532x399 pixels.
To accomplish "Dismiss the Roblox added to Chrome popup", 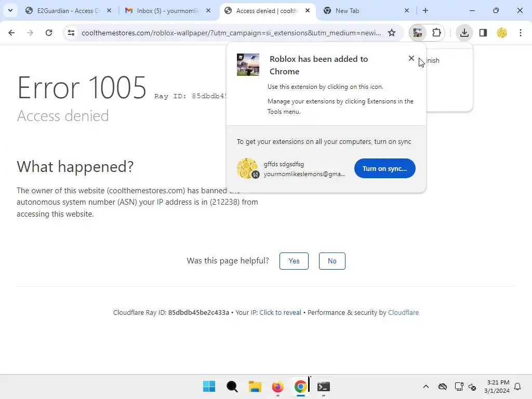I will point(411,58).
